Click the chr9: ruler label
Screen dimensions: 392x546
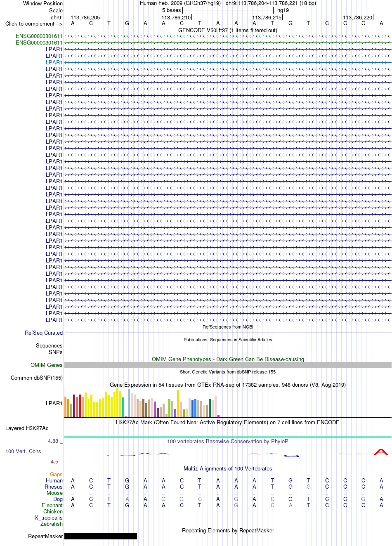click(x=57, y=17)
